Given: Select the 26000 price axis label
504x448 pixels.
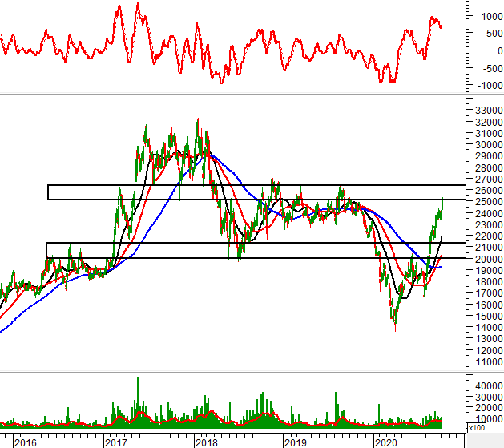Looking at the screenshot, I should [489, 190].
